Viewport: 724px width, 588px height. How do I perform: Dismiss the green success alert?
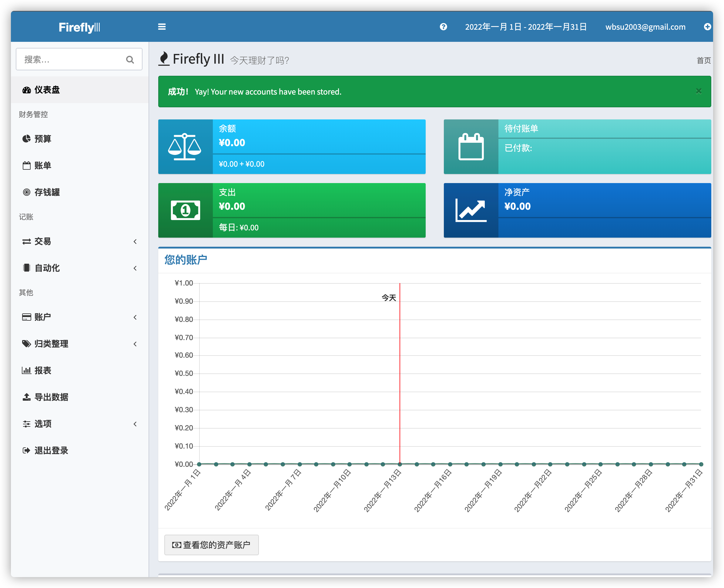click(x=698, y=91)
